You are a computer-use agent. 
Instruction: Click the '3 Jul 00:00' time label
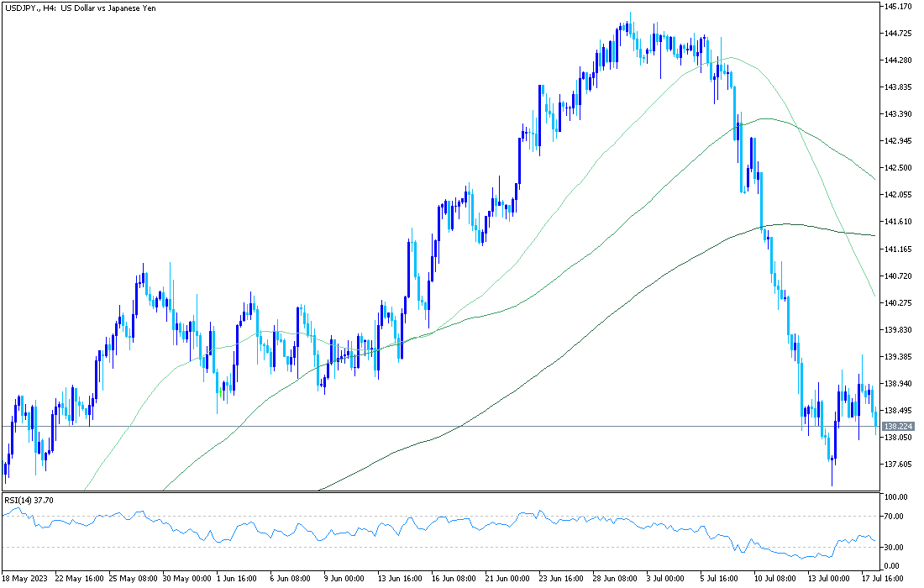[x=665, y=579]
